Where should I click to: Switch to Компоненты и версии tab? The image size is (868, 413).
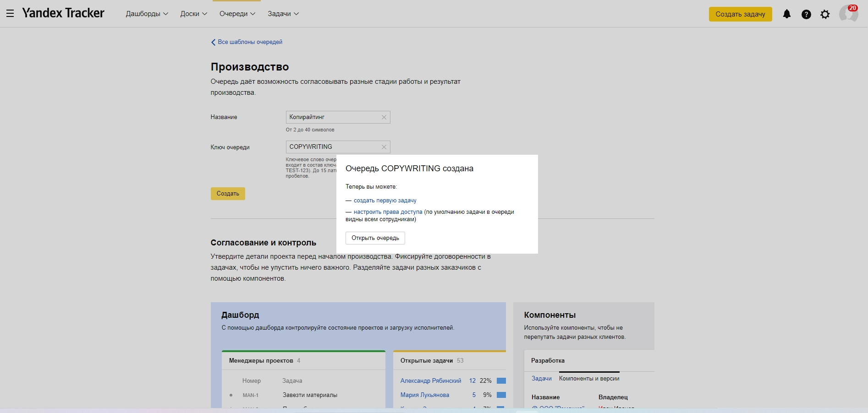pyautogui.click(x=589, y=379)
